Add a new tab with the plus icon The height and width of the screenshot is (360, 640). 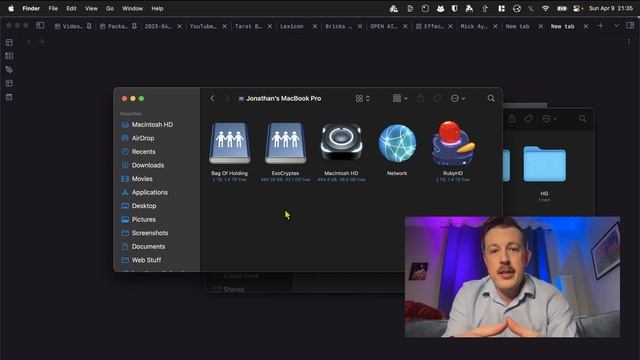pos(600,26)
